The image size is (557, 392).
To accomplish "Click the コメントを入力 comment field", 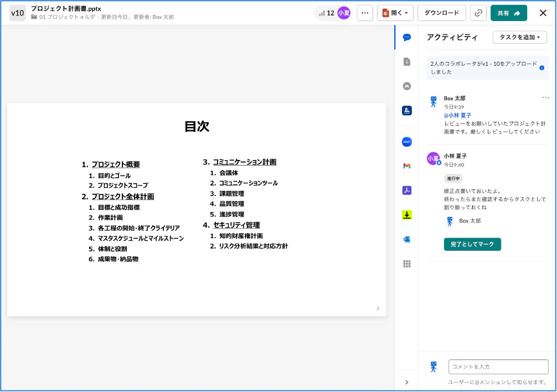I will [x=498, y=367].
